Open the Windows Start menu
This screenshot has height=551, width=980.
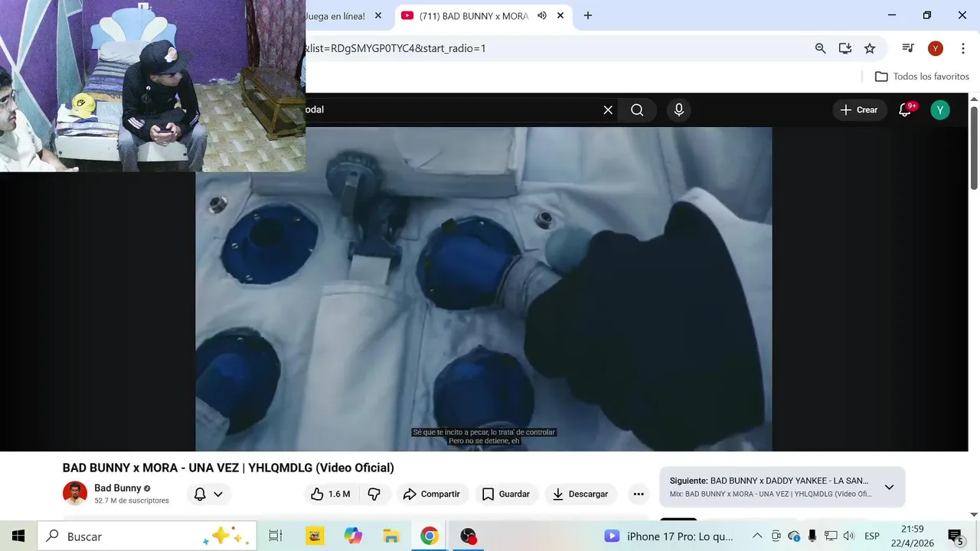(18, 536)
